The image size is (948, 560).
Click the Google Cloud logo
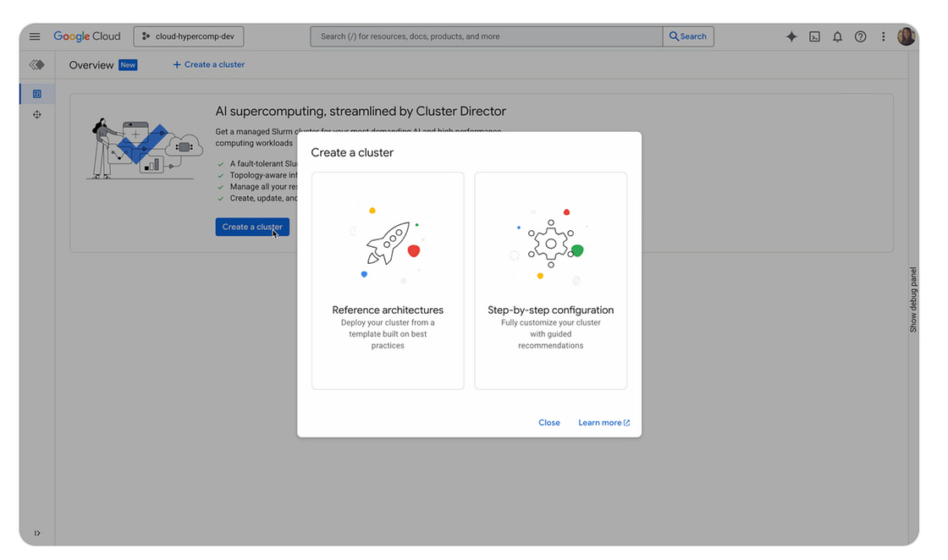(87, 36)
